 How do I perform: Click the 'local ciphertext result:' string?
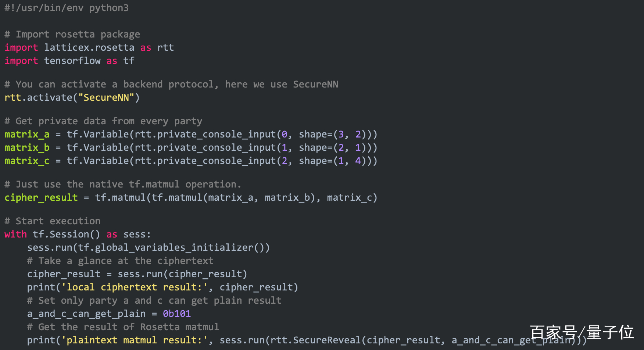pos(135,287)
